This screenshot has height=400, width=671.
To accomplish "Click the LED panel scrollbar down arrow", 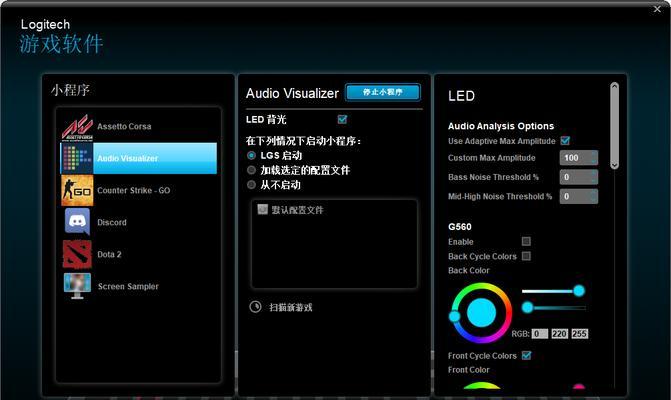I will (615, 165).
